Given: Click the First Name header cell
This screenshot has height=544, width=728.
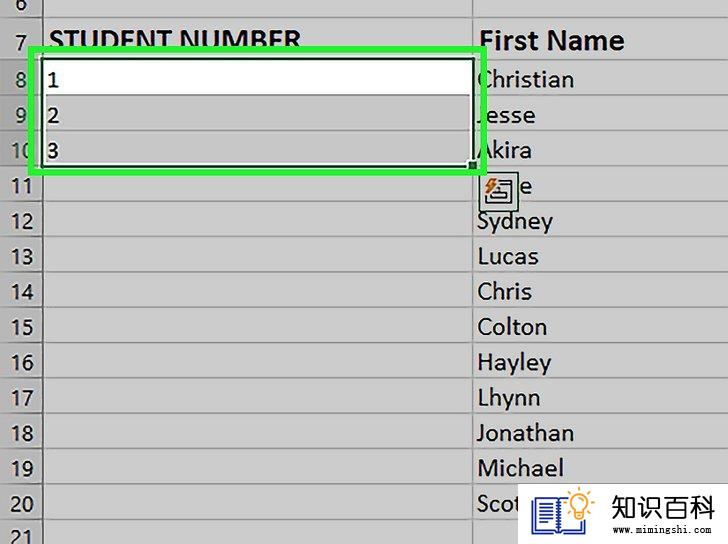Looking at the screenshot, I should 601,39.
